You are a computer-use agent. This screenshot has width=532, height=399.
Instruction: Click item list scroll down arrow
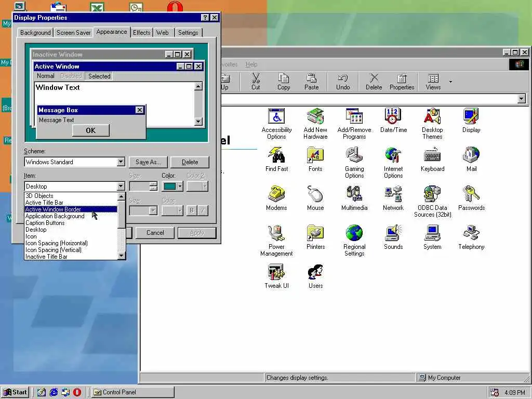(122, 256)
